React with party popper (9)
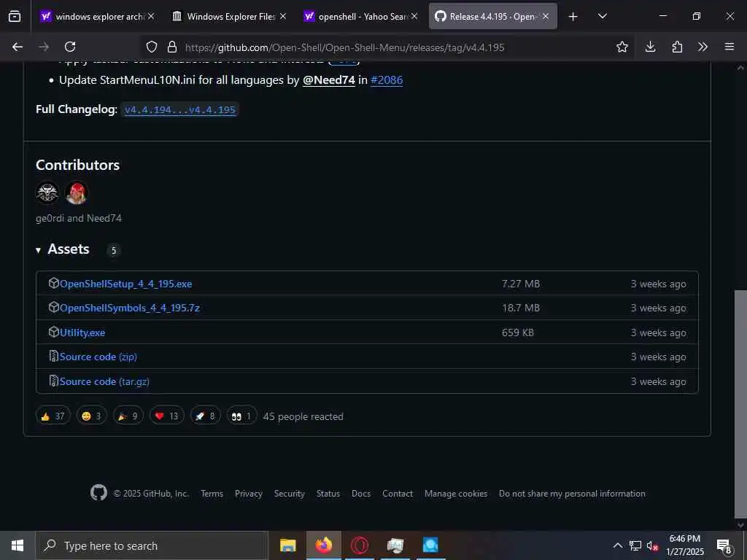Image resolution: width=747 pixels, height=560 pixels. (x=128, y=416)
